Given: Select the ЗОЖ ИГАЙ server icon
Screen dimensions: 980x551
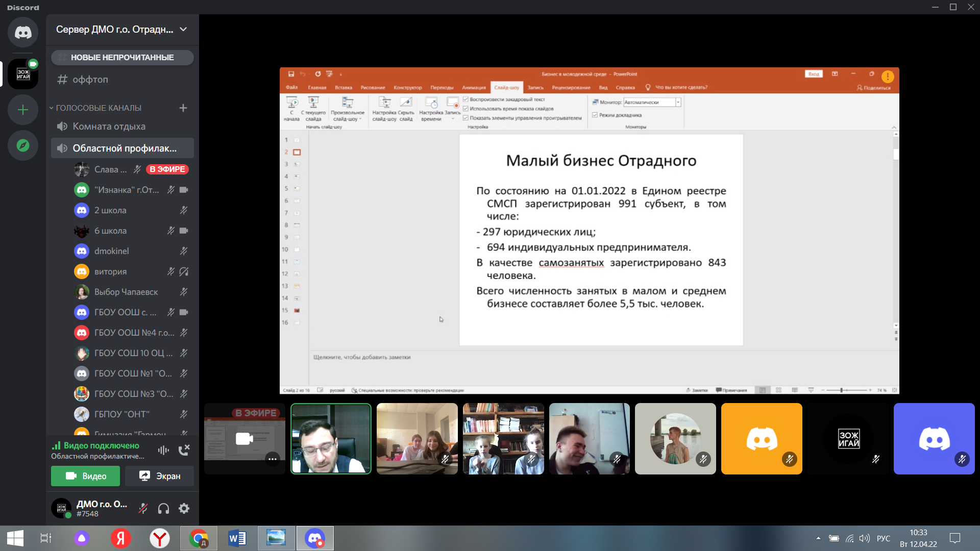Looking at the screenshot, I should click(x=23, y=74).
